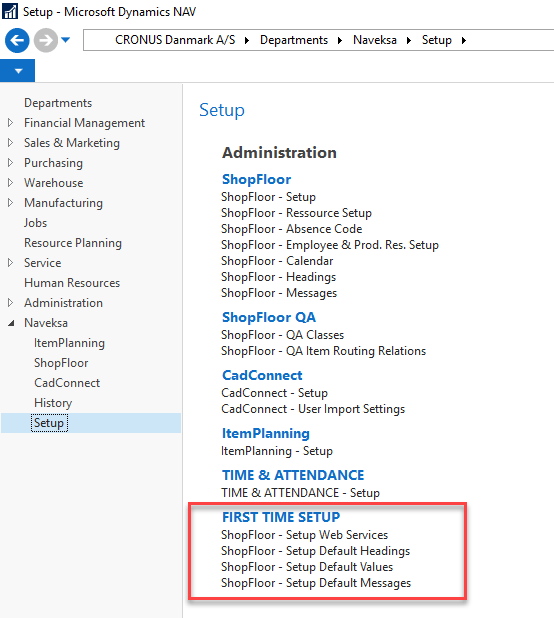554x618 pixels.
Task: Open ShopFloor - QA Classes link
Action: (283, 335)
